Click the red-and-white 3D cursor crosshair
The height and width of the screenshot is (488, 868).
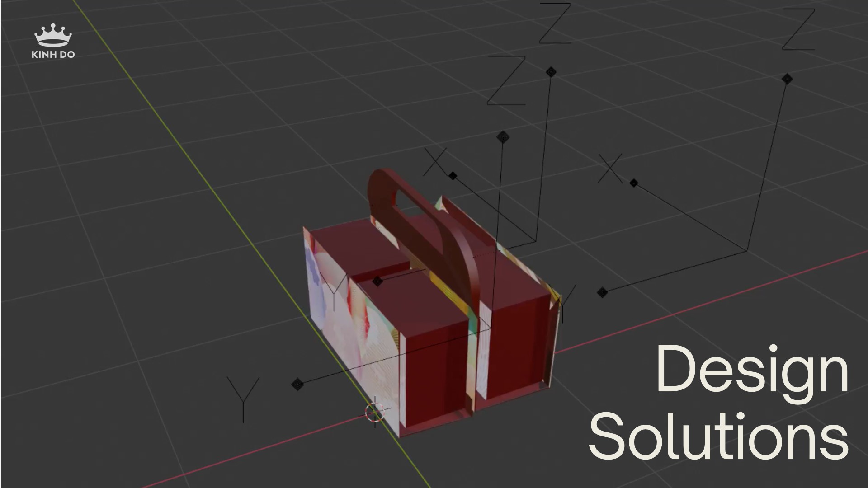click(x=375, y=412)
